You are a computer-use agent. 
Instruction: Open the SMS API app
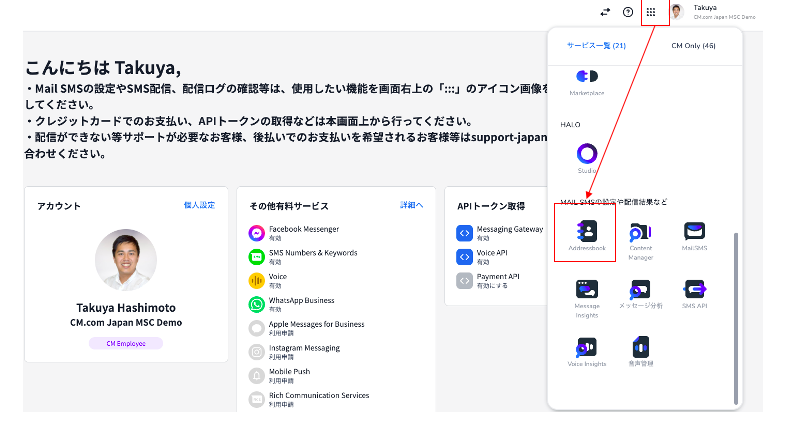[x=695, y=294]
